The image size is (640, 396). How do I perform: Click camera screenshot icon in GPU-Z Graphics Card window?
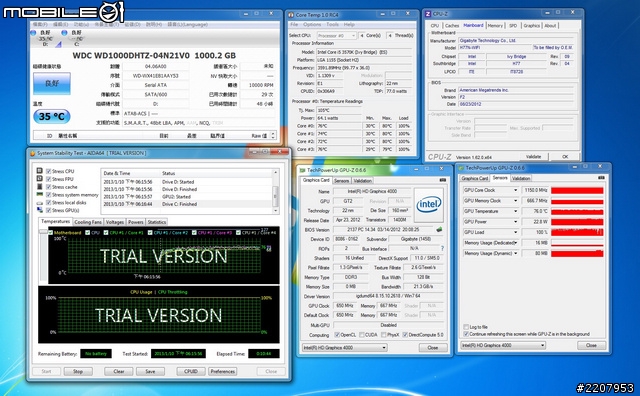click(442, 180)
